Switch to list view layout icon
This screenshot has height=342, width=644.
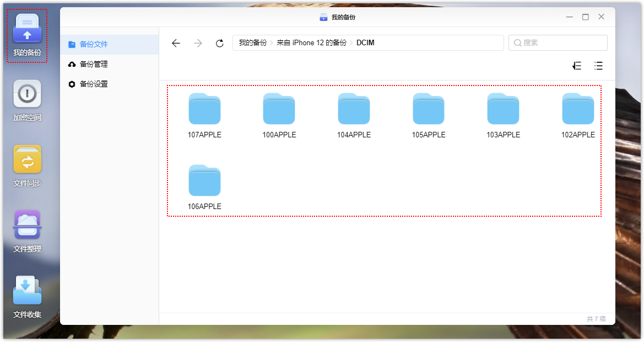tap(598, 66)
